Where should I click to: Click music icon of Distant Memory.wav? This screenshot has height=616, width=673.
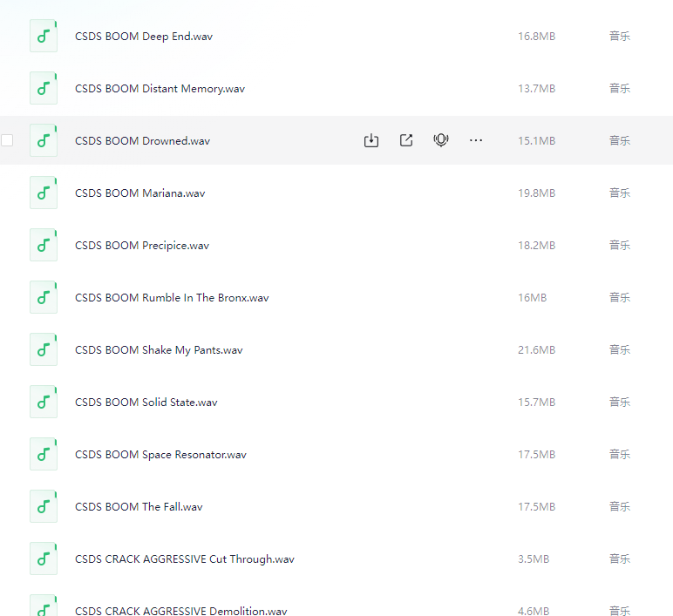[x=44, y=88]
